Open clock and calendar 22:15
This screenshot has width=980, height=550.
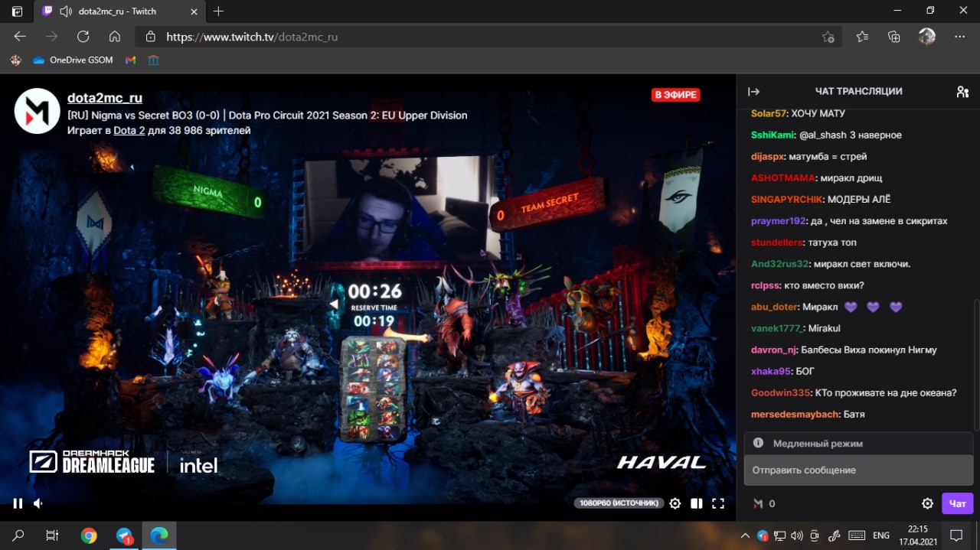pos(918,535)
